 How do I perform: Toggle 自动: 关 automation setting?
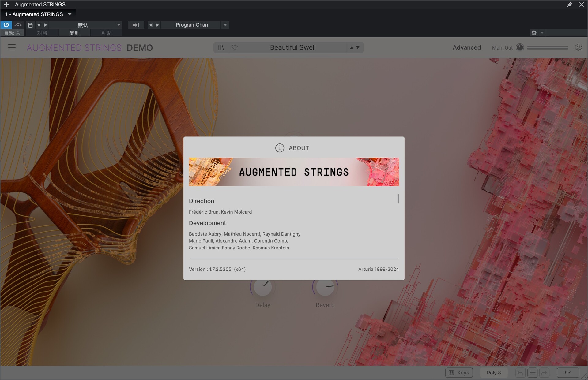12,33
